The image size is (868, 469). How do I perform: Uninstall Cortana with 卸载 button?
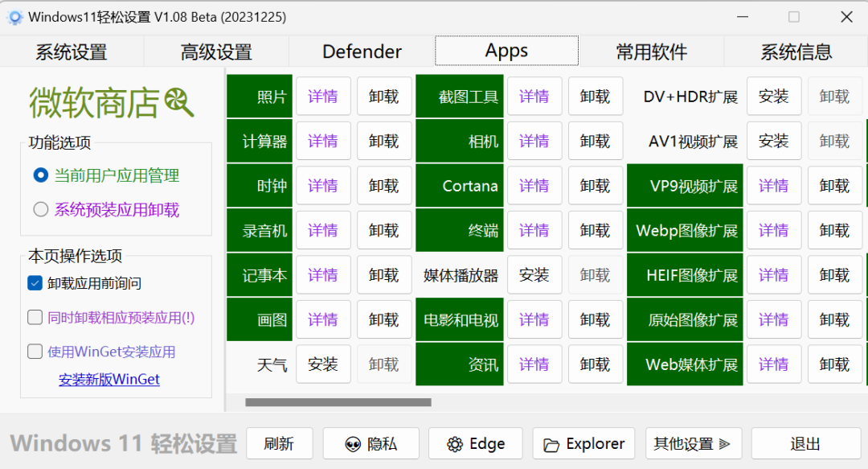pyautogui.click(x=595, y=185)
